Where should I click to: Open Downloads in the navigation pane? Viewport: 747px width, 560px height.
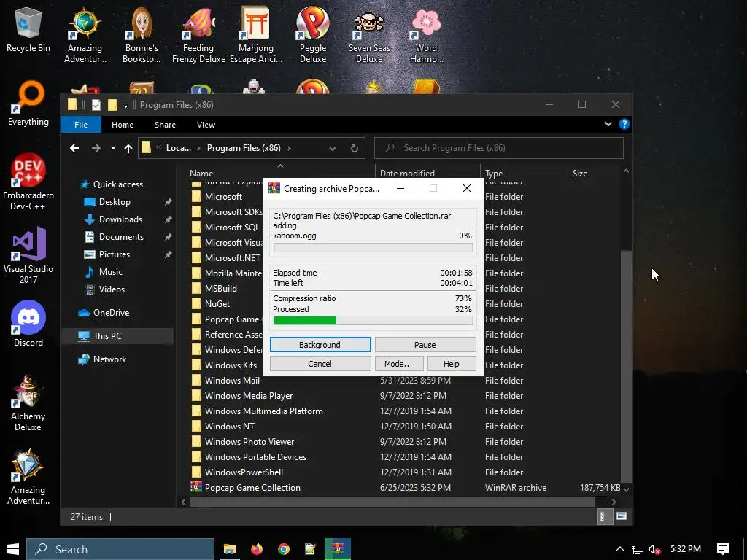(x=120, y=219)
